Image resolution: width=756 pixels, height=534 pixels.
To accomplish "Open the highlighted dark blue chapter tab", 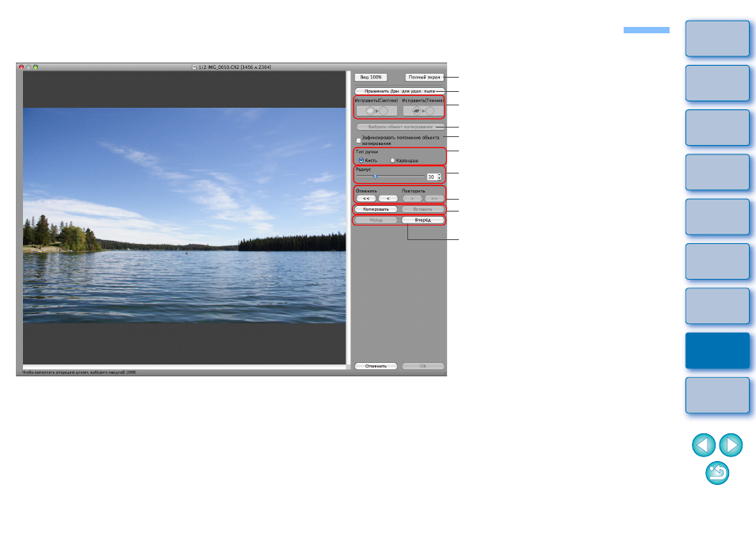I will coord(717,351).
